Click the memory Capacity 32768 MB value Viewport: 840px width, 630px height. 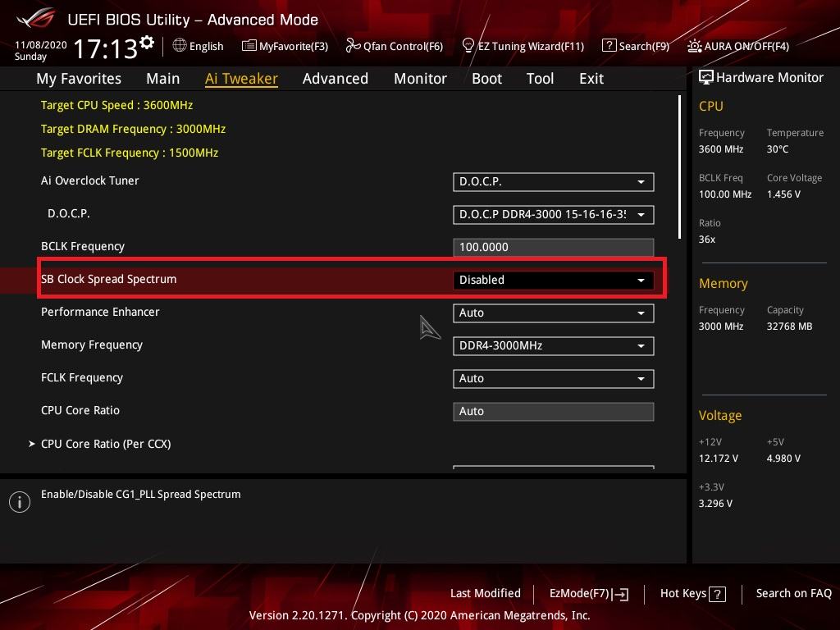click(790, 326)
